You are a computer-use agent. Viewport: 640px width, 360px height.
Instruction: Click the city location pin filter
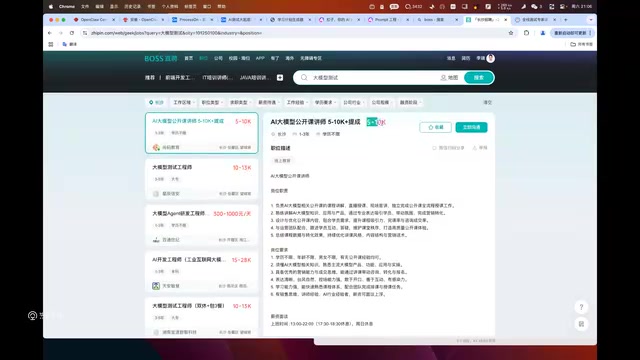pos(156,102)
